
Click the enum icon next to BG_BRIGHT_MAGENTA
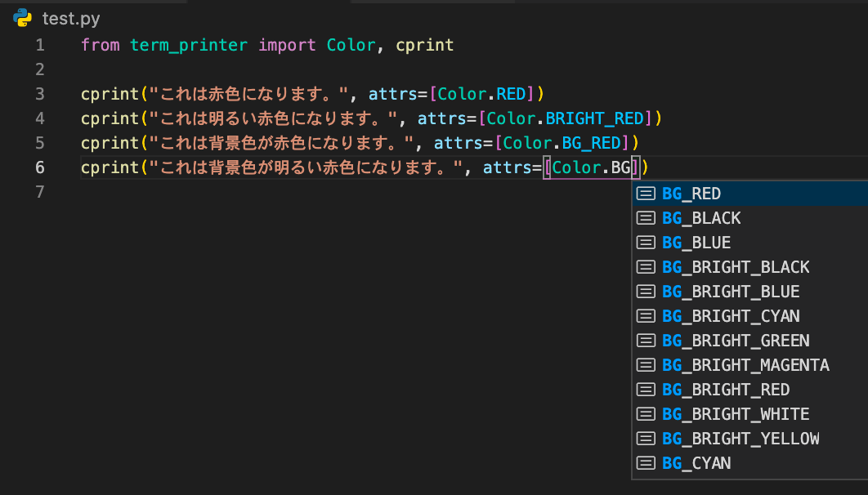click(646, 365)
